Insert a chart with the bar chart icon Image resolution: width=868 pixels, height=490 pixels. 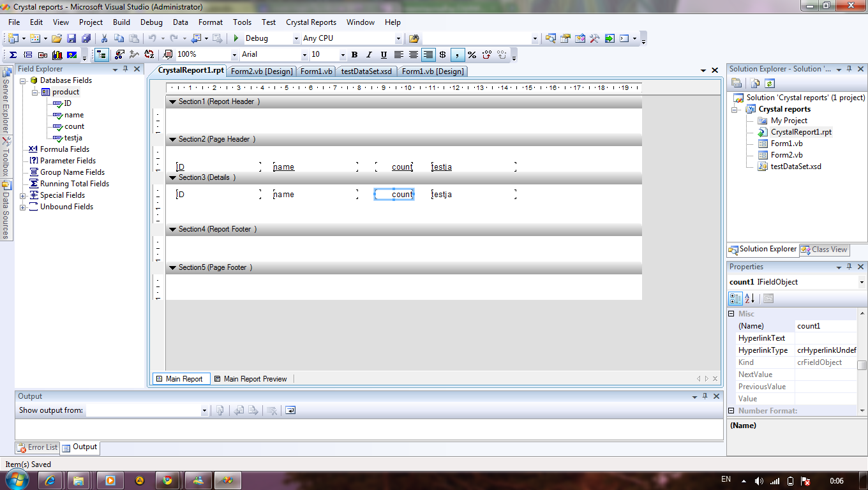[57, 55]
